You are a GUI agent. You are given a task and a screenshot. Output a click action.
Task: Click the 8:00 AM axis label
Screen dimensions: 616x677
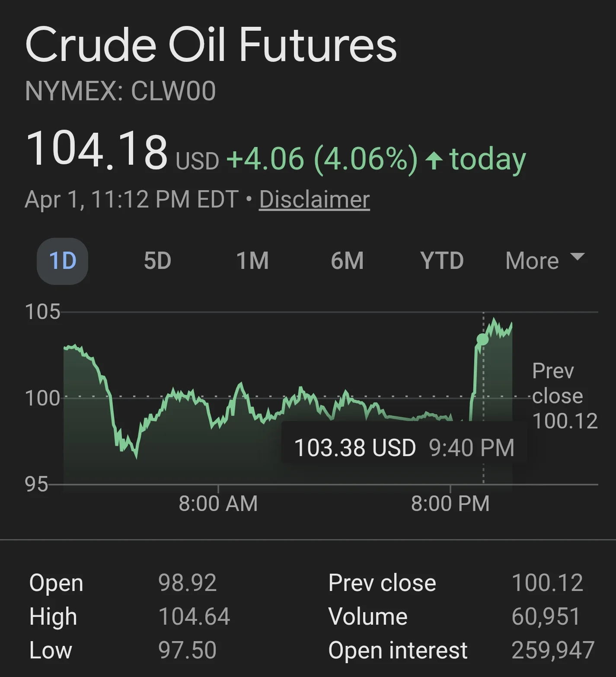(218, 504)
